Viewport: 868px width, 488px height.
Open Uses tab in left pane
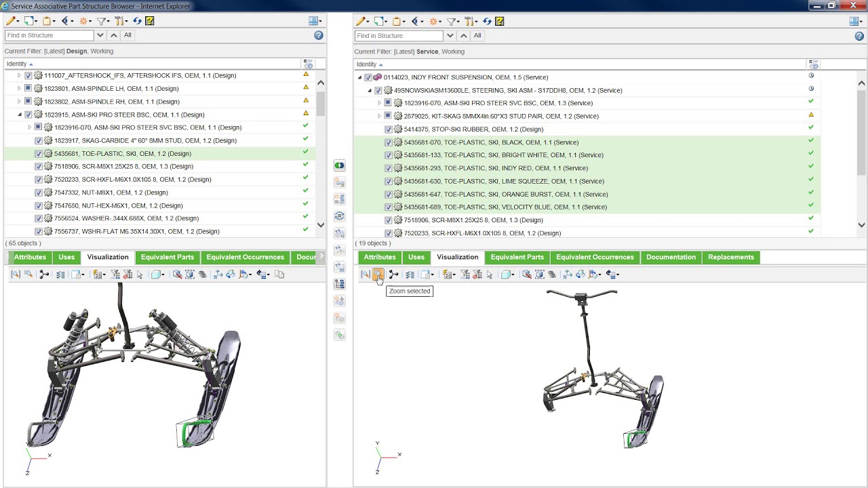[66, 258]
